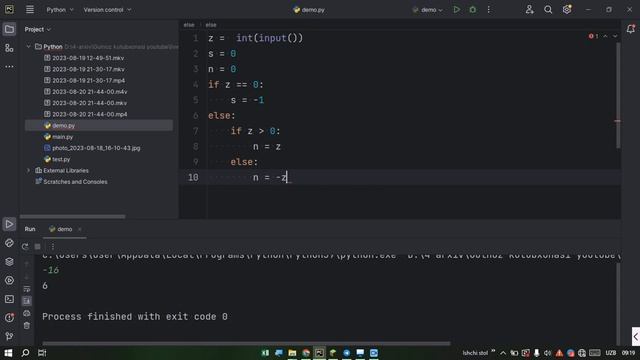Image resolution: width=640 pixels, height=360 pixels.
Task: Expand External Libraries node
Action: 29,171
